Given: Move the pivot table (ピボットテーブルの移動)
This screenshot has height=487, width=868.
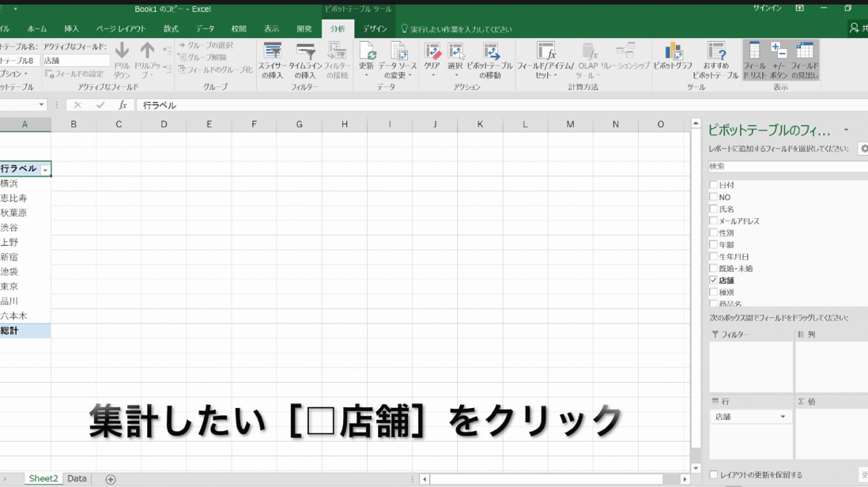Looking at the screenshot, I should [490, 60].
